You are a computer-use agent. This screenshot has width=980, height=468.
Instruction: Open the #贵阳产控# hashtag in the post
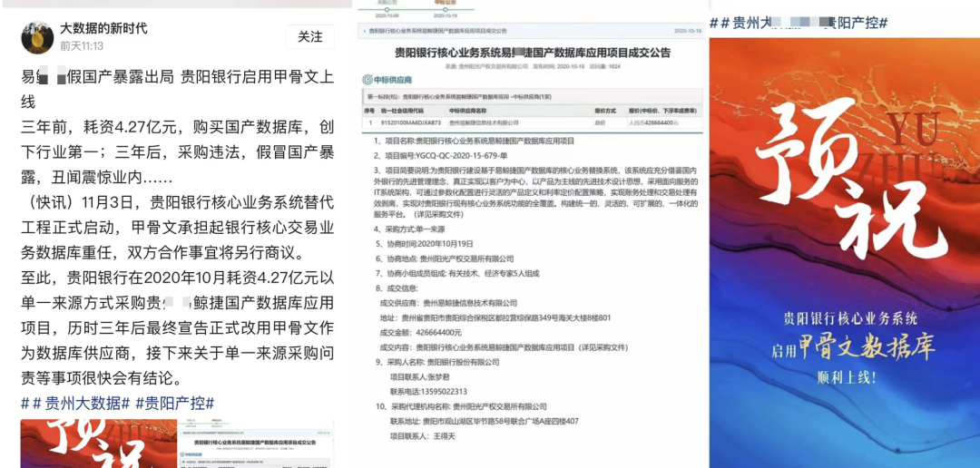[x=179, y=403]
